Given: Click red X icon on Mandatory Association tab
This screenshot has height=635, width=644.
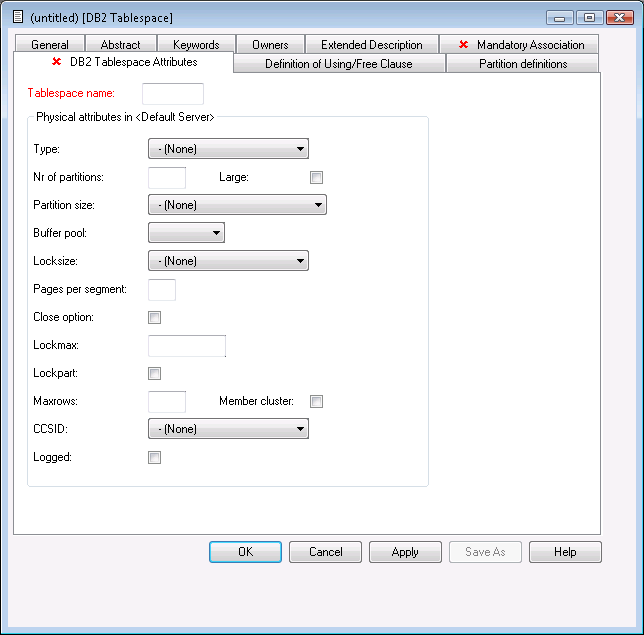Looking at the screenshot, I should click(463, 44).
